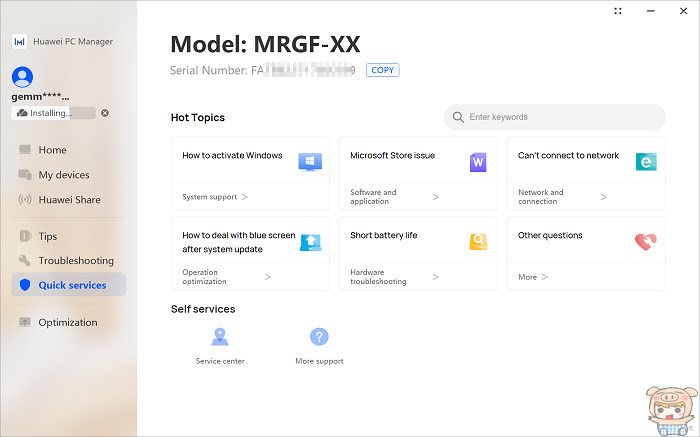The image size is (700, 437).
Task: Click the purple W icon on Microsoft Store card
Action: [x=478, y=162]
